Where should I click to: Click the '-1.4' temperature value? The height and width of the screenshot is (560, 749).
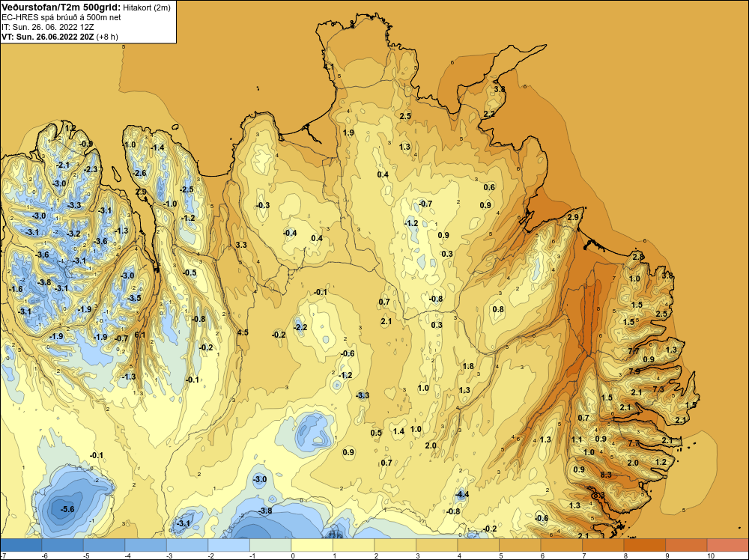(x=157, y=147)
